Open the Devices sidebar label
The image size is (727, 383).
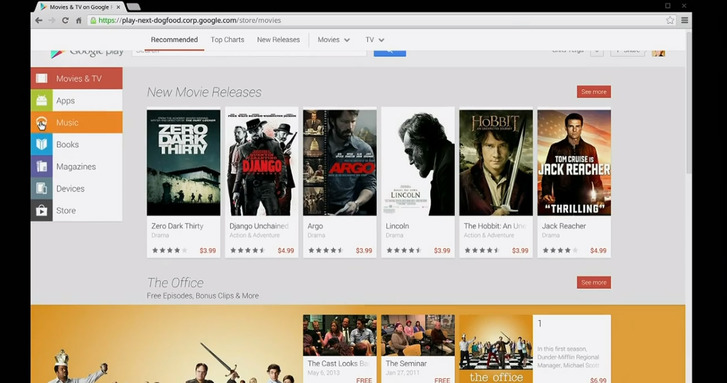pos(70,189)
